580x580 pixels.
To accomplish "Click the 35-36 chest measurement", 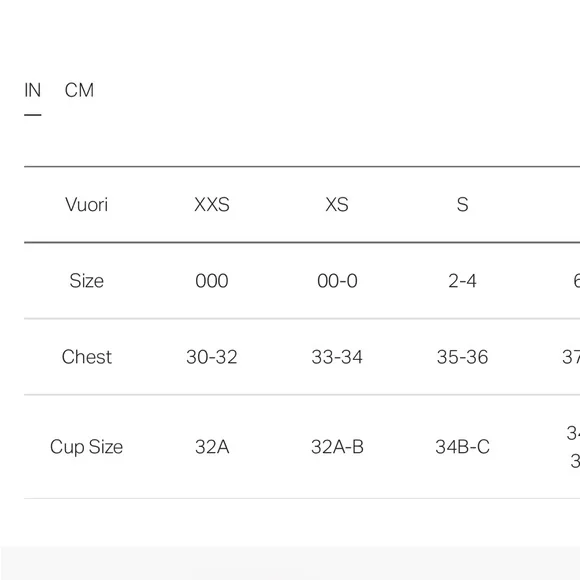I will (x=462, y=357).
